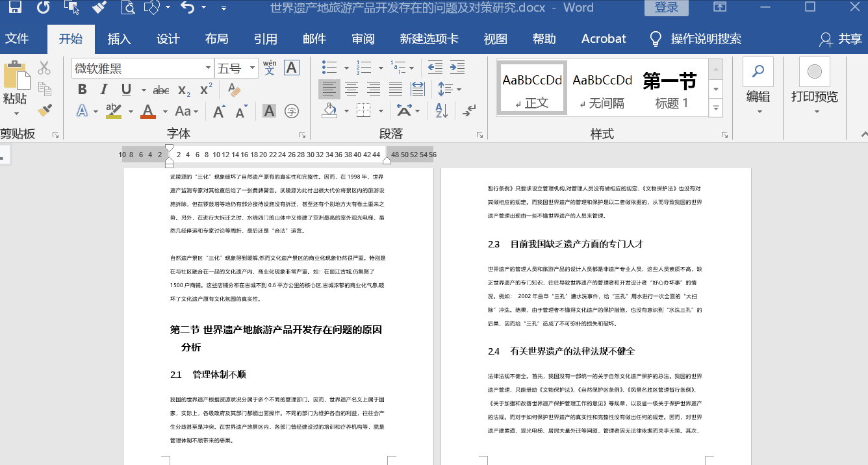The image size is (868, 465).
Task: Sort paragraphs with the A-Z sort icon
Action: [441, 111]
